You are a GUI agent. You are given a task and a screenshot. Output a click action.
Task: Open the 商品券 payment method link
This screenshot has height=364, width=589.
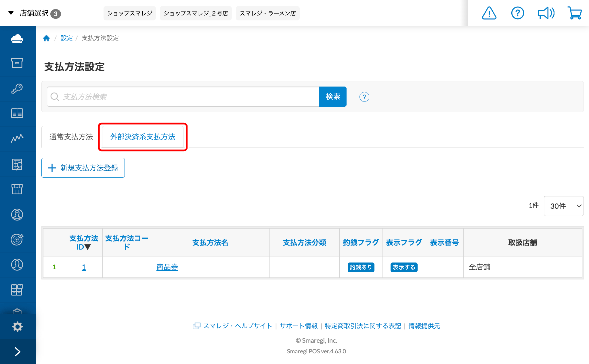(x=167, y=267)
